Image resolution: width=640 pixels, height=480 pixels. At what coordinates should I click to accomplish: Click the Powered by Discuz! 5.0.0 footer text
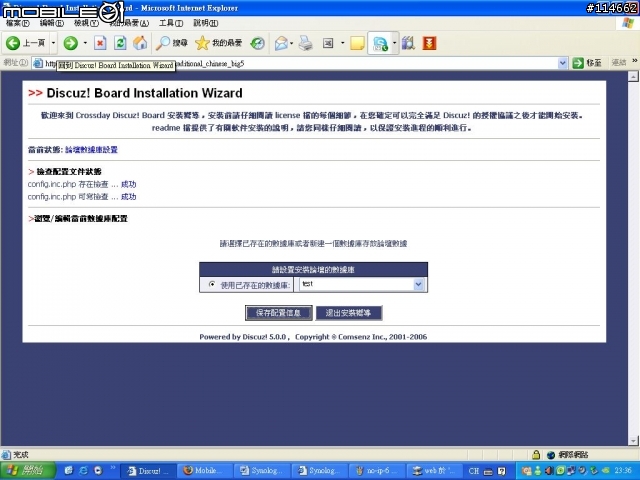click(244, 337)
